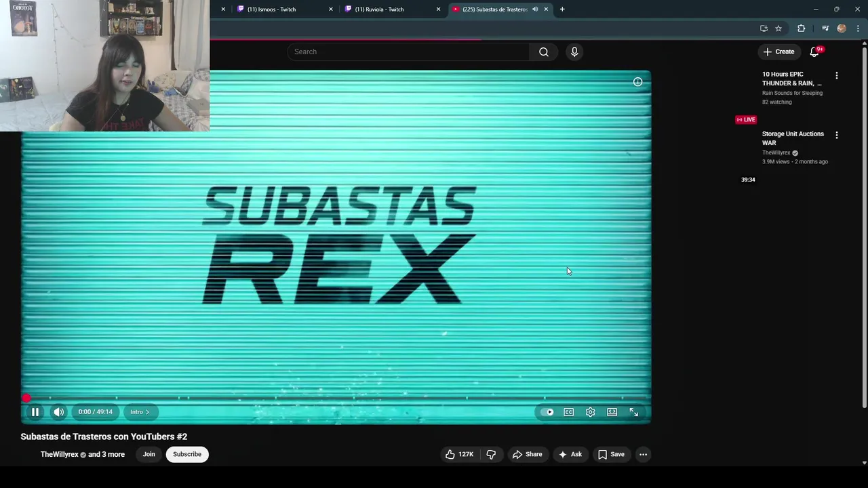868x488 pixels.
Task: Open the Ask assistant button
Action: click(x=570, y=454)
